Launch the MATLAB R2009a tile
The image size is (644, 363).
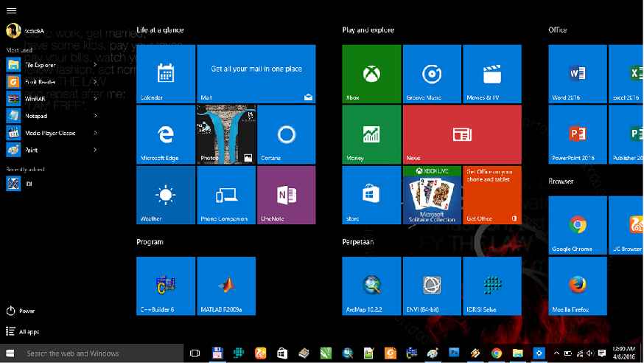click(x=226, y=286)
